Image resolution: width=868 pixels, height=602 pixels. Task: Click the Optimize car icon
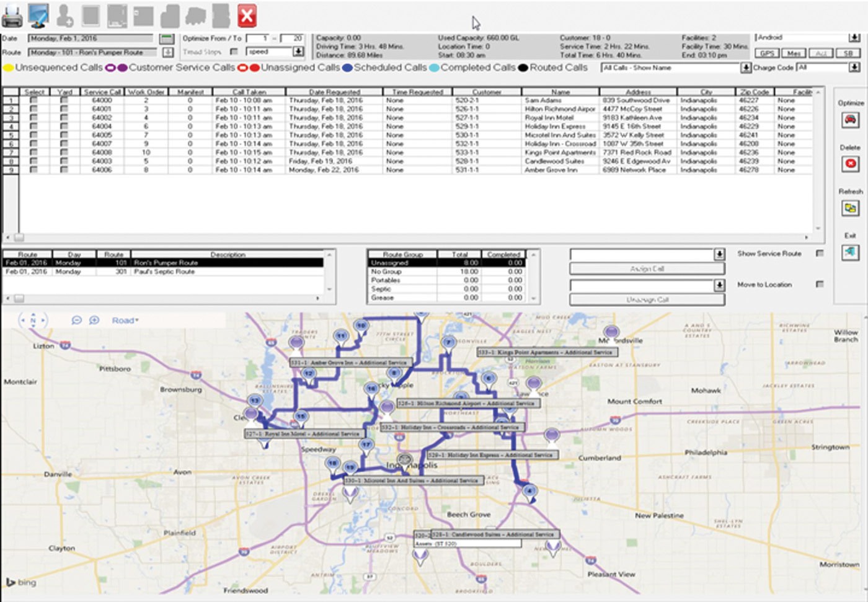point(850,120)
